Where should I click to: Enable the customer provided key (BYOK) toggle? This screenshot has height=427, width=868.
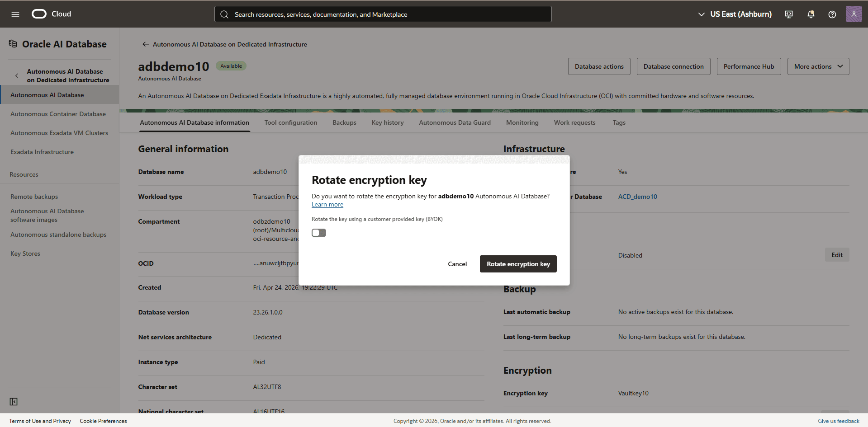pos(319,233)
